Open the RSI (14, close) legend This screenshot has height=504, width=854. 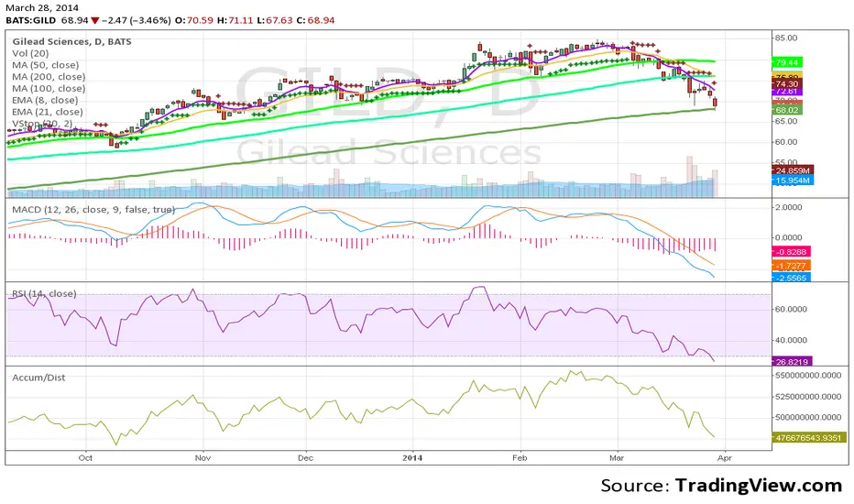click(44, 293)
